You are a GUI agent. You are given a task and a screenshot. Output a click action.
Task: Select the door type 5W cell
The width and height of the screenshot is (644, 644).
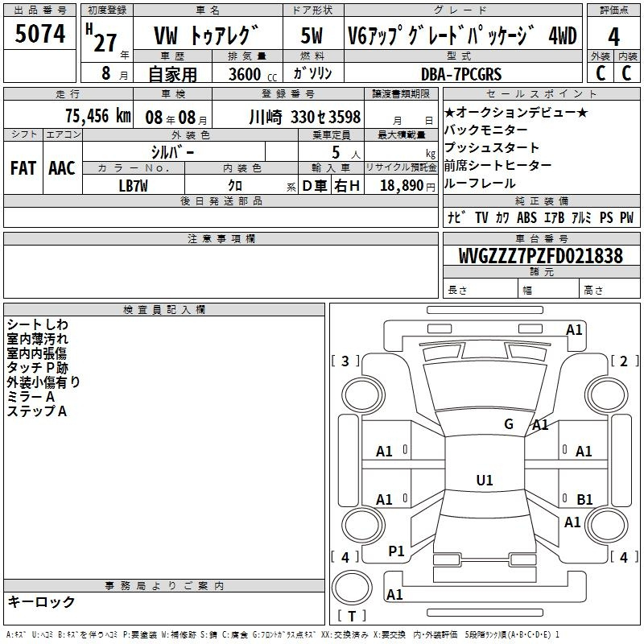pos(312,35)
